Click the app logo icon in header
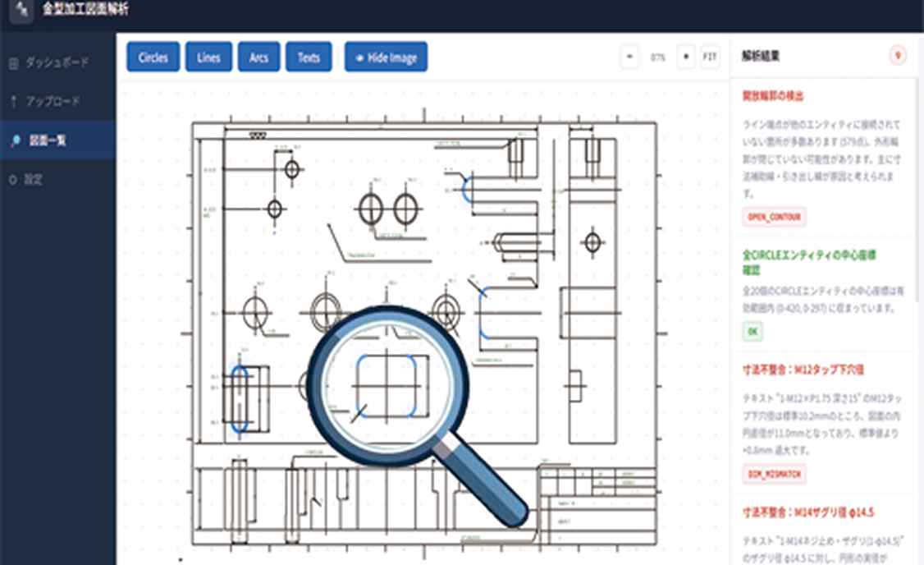Viewport: 924px width, 565px height. click(21, 11)
